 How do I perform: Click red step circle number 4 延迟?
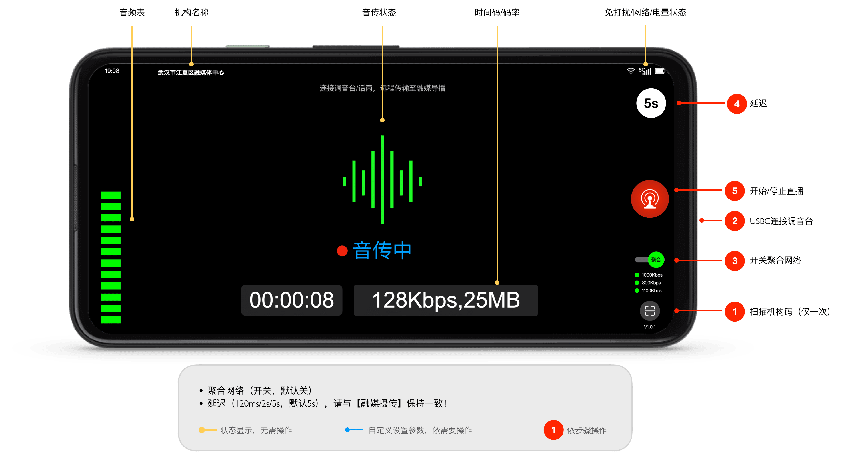coord(736,104)
